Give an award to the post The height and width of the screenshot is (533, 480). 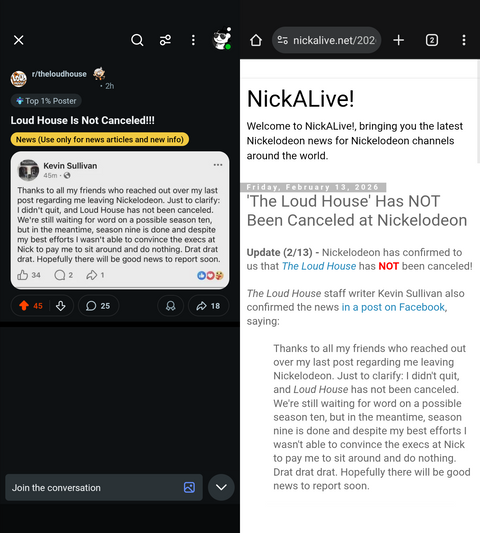170,306
